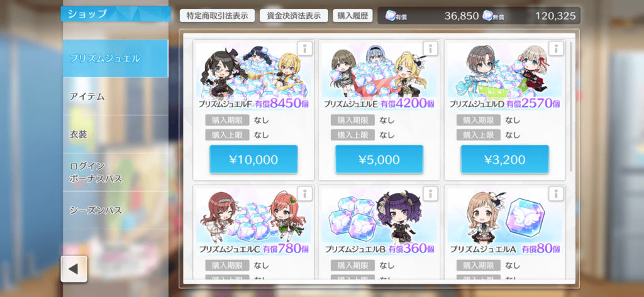Click the shop list vertical scrollbar
Screen dimensions: 644x297
[x=571, y=107]
